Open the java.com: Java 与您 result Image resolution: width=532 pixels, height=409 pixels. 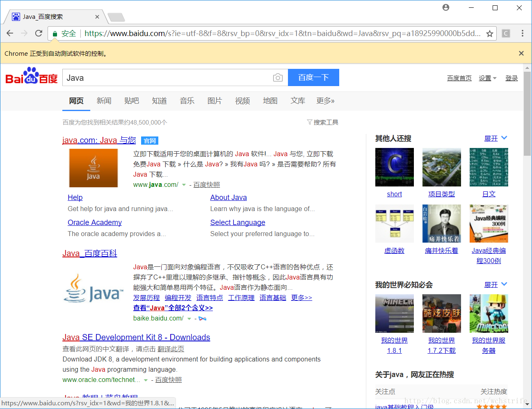tap(99, 140)
